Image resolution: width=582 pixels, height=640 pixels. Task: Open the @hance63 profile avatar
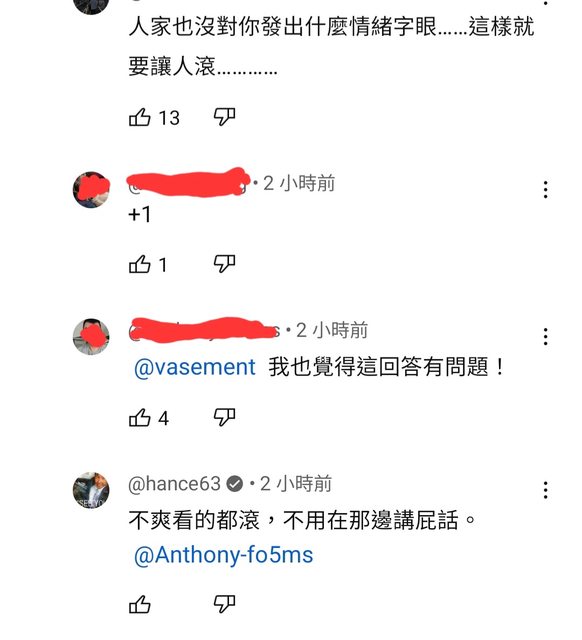(x=91, y=490)
